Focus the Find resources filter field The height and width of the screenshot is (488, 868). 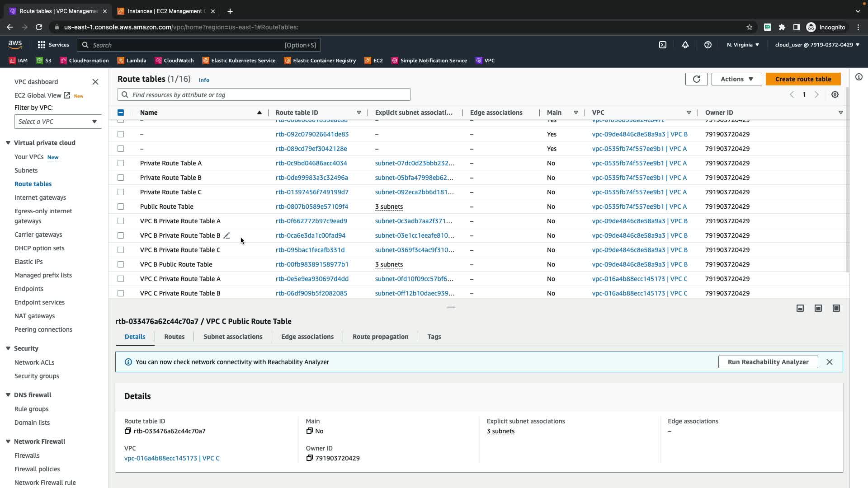click(x=264, y=95)
